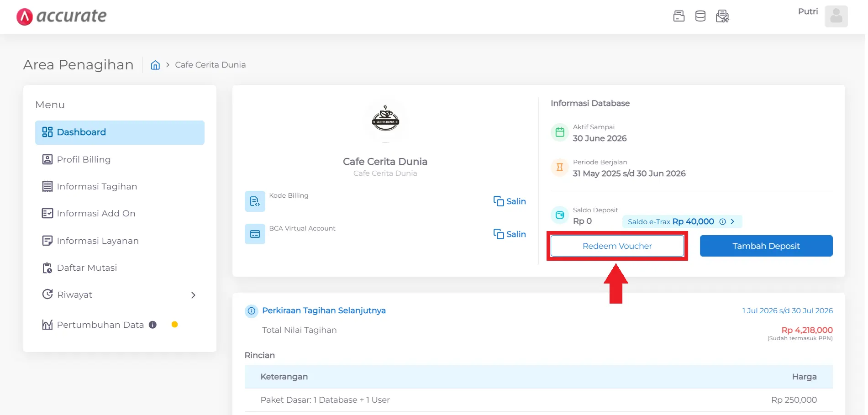Open Saldo e-Trax details chevron

732,221
